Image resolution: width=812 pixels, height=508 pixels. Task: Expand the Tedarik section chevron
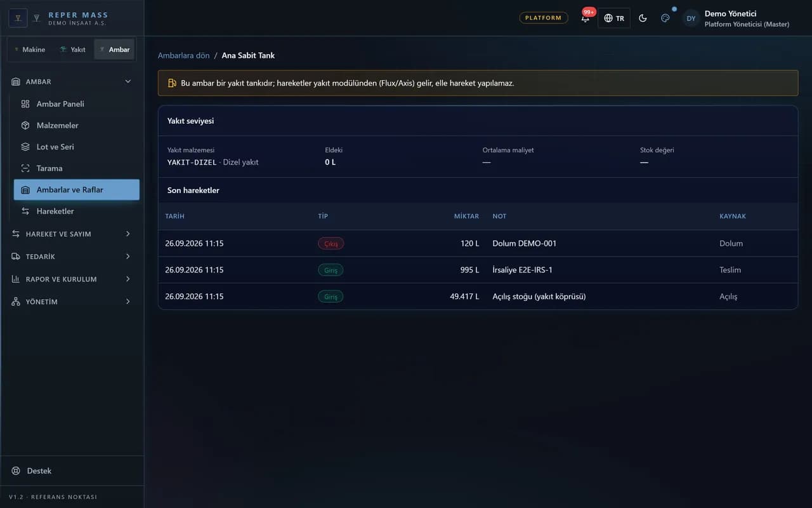(128, 257)
